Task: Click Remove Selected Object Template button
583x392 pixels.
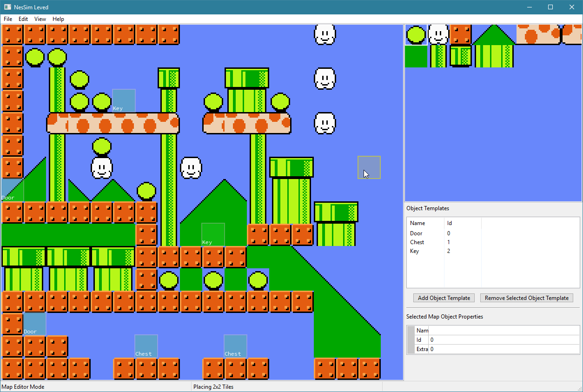Action: [x=526, y=298]
